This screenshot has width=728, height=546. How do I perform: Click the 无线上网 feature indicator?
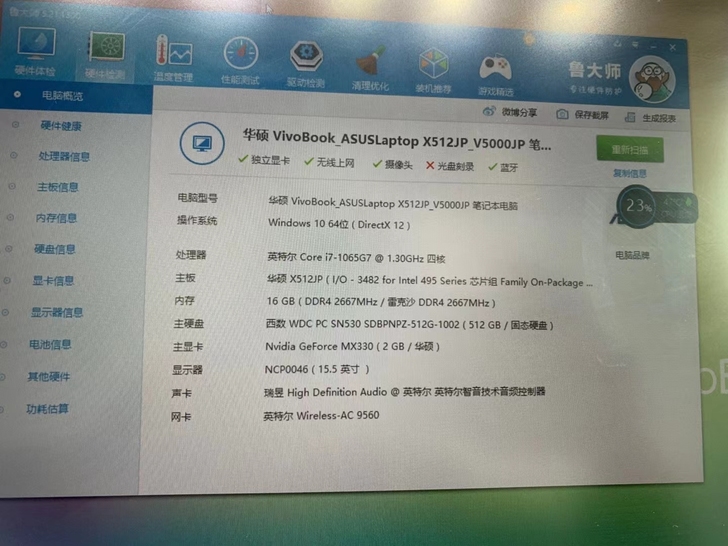click(330, 162)
